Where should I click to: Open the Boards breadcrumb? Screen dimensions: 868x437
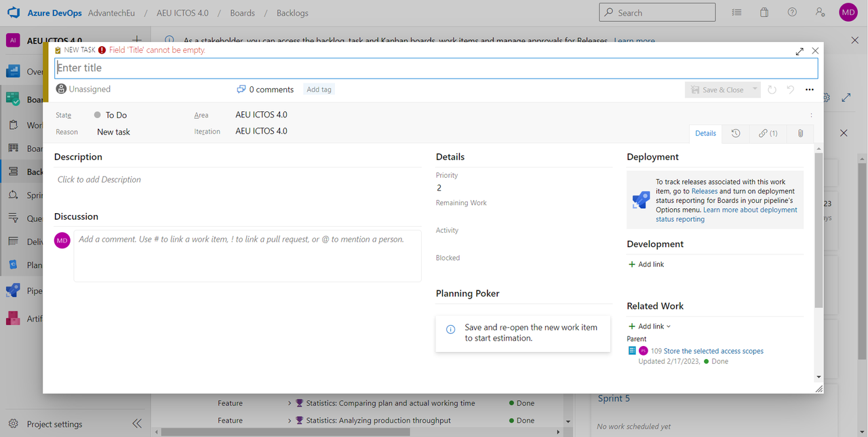(x=242, y=13)
